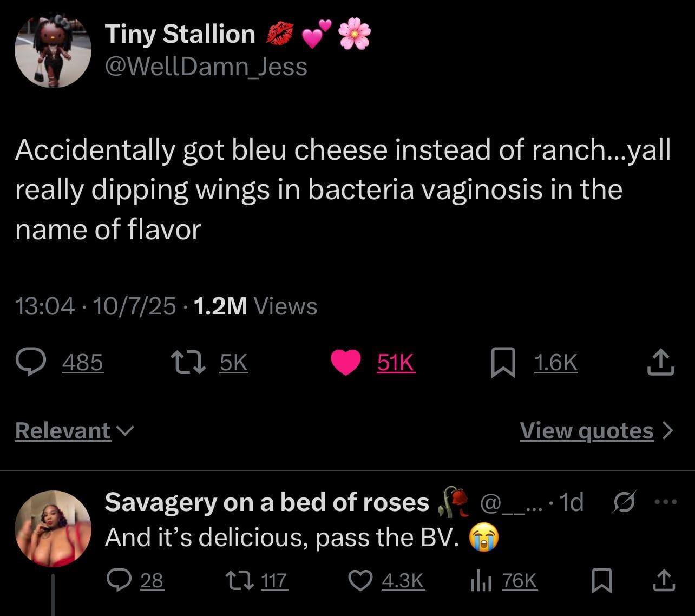
Task: Retweet the reply with 117 reposts
Action: (238, 581)
